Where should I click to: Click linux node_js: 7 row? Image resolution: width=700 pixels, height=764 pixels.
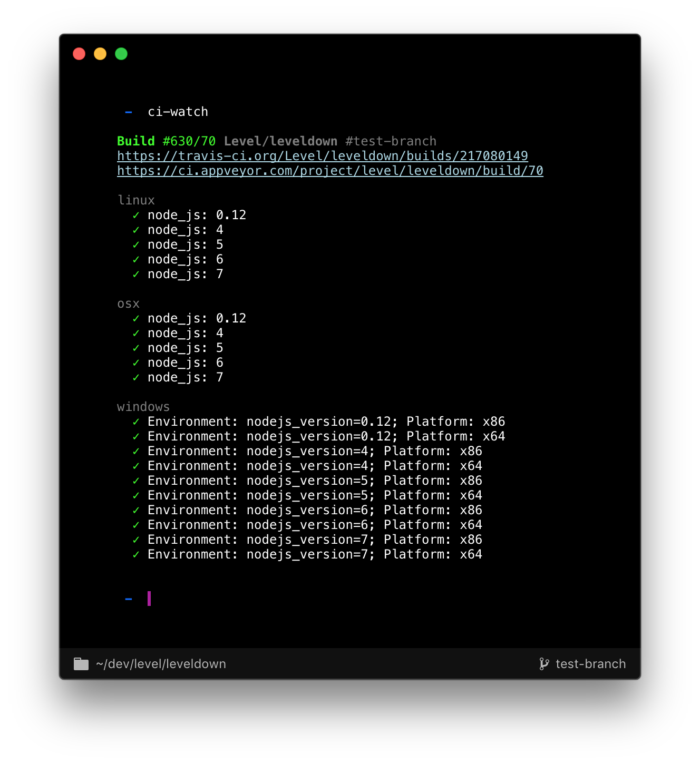[178, 274]
